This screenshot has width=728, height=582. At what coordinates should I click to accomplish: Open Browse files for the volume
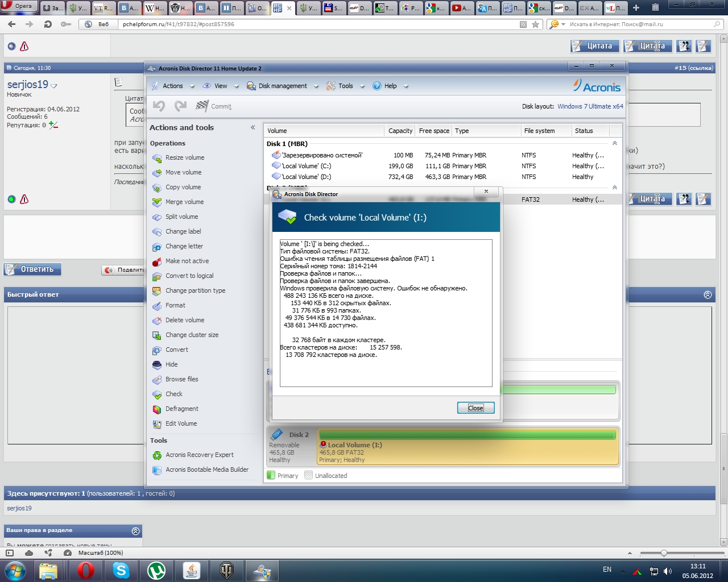pos(175,379)
